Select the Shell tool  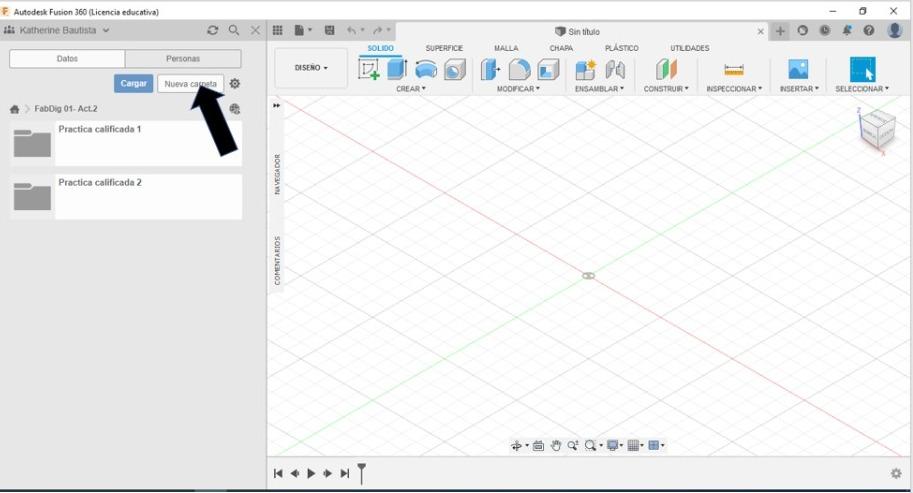[x=548, y=70]
